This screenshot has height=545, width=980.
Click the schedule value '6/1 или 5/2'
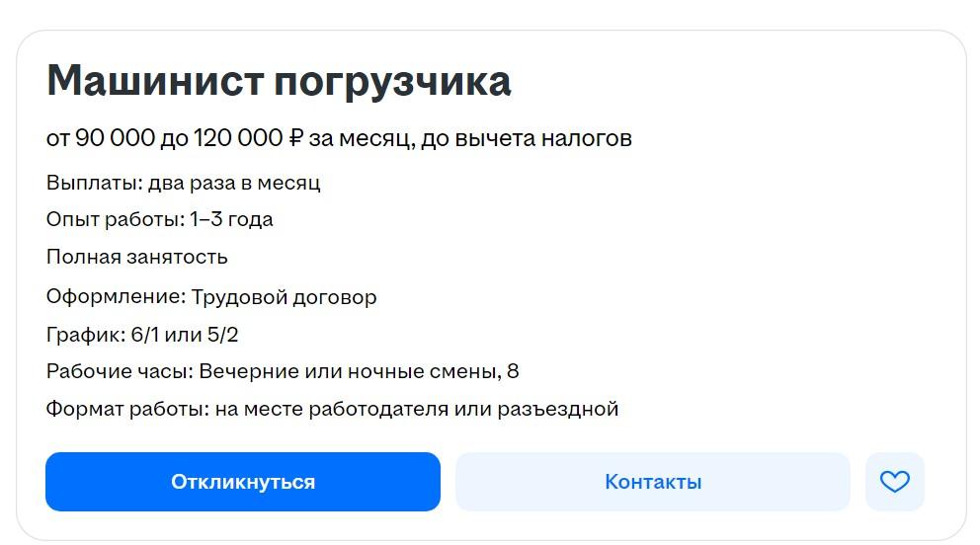185,335
